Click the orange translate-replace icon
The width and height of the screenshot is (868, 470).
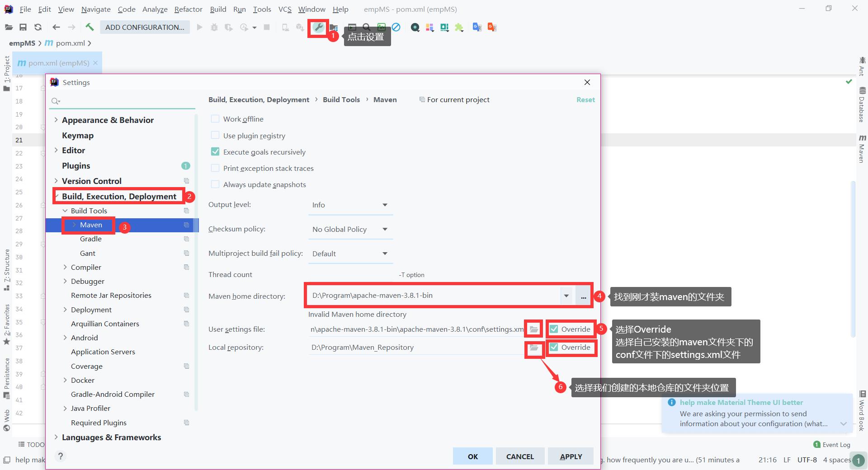coord(492,27)
